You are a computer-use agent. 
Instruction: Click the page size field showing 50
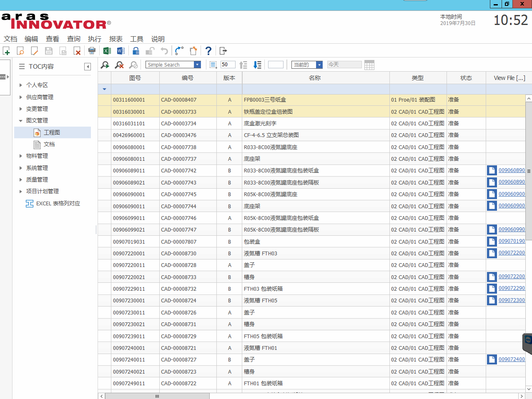click(x=227, y=65)
